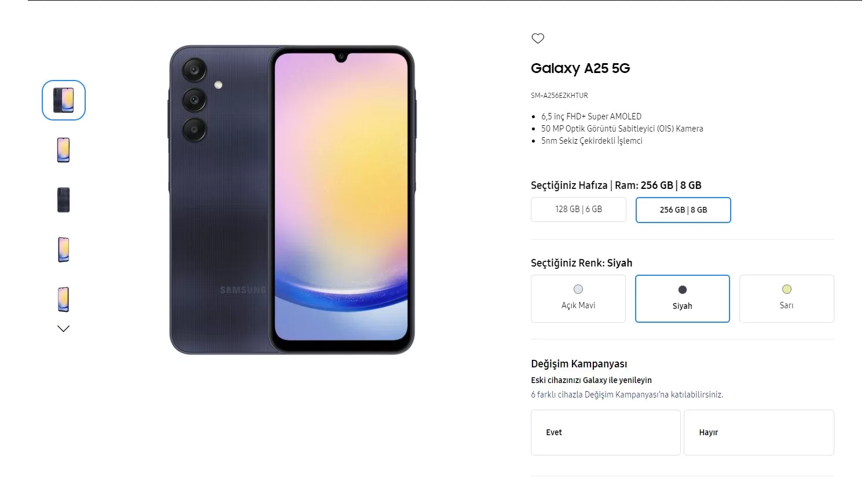Open the 6 farklı cihazla Değişim Kampanyası link
The width and height of the screenshot is (868, 485).
(627, 395)
